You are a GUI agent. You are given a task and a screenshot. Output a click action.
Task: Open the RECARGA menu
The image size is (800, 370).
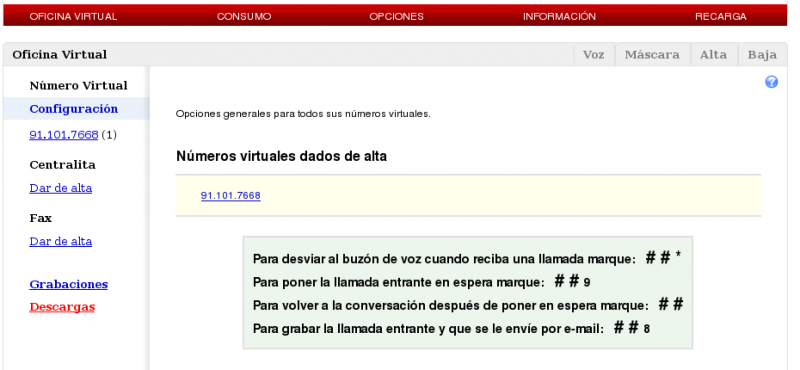click(721, 16)
